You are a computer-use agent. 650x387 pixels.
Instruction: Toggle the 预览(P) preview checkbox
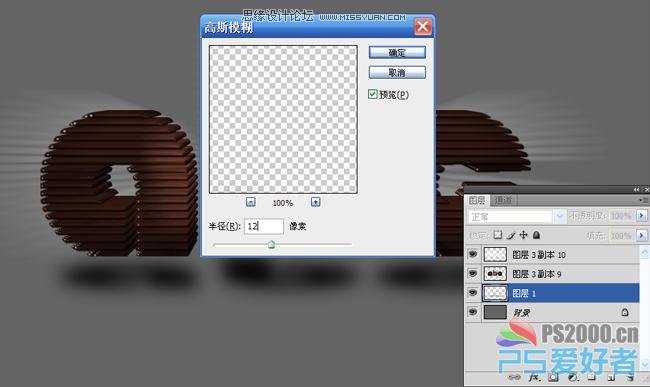coord(373,94)
